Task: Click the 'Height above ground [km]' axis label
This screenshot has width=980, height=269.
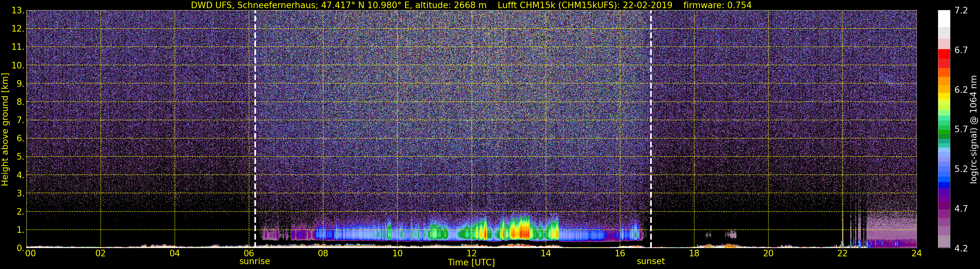Action: (5, 129)
